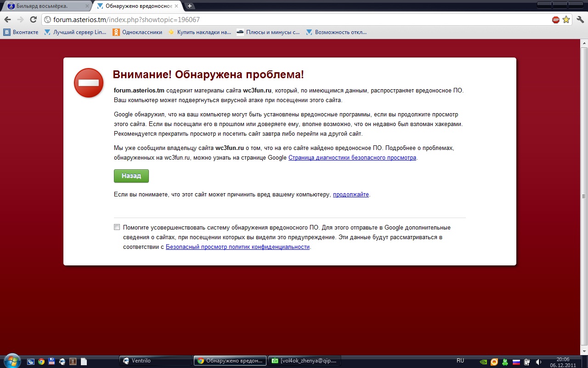Click the NVIDIA tray icon
Image resolution: width=588 pixels, height=368 pixels.
pos(483,362)
